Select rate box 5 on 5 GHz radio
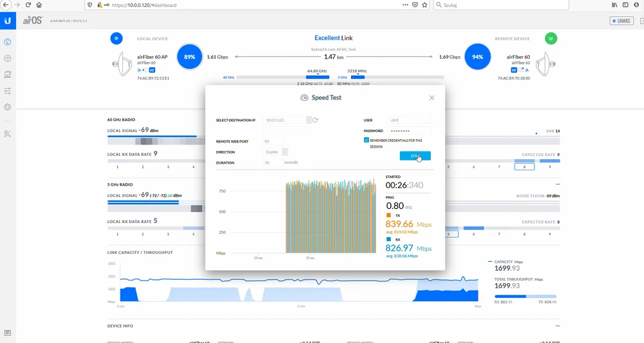The image size is (644, 343). click(448, 234)
